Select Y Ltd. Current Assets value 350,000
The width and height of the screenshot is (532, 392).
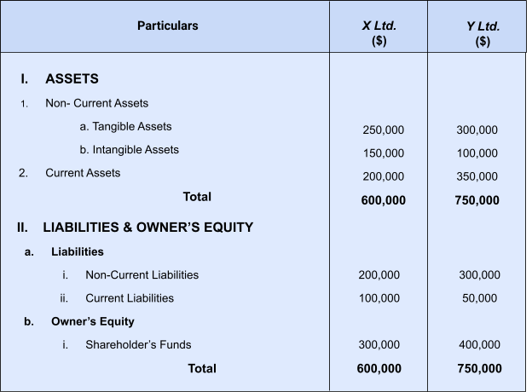pos(477,176)
